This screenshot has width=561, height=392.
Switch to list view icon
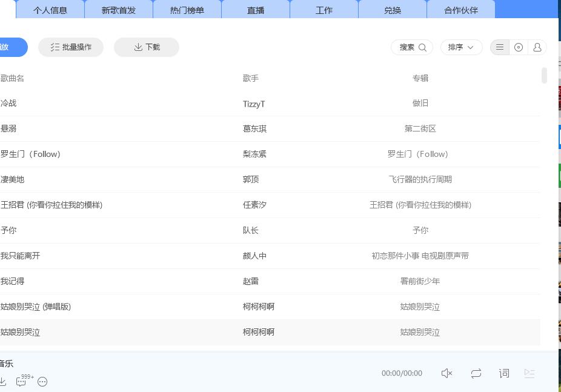click(500, 47)
